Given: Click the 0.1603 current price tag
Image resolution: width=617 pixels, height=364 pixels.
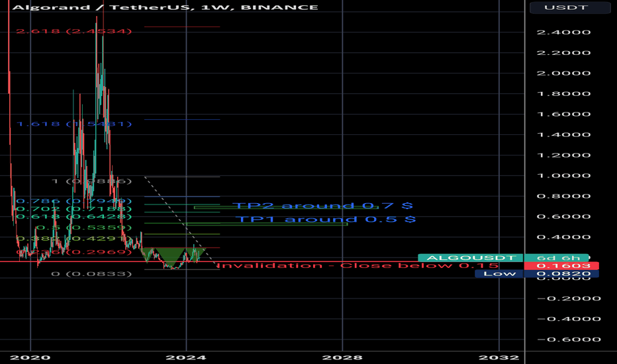Looking at the screenshot, I should coord(561,266).
